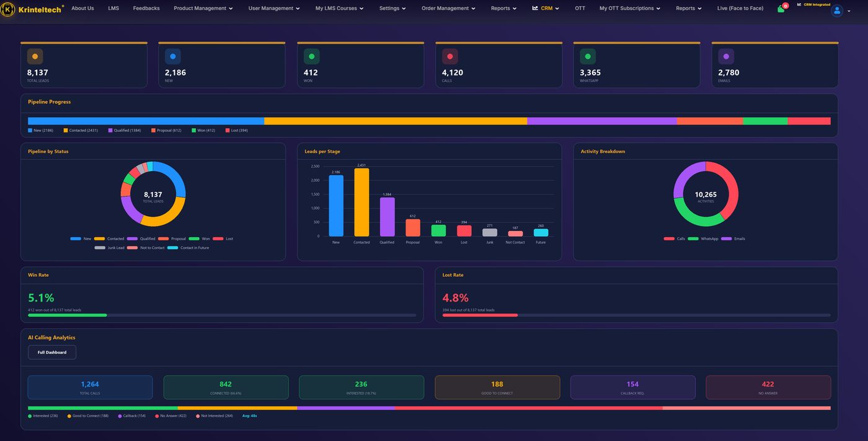Click the orange Total Leads card icon
This screenshot has height=441, width=868.
click(x=35, y=56)
